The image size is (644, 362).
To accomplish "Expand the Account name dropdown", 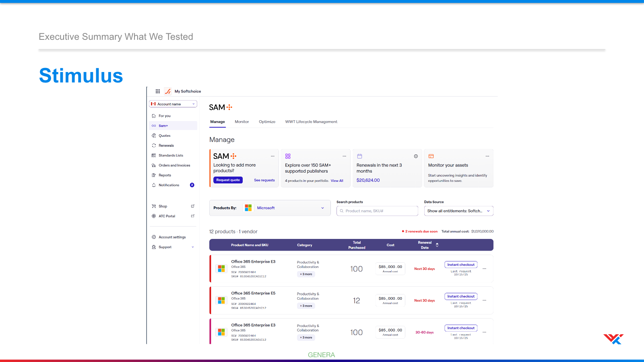I will [173, 104].
